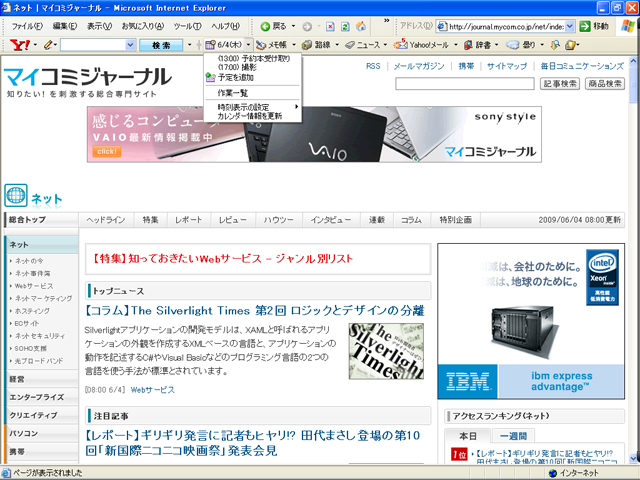This screenshot has height=480, width=640.
Task: Open the dropdown arrow beside the calendar date
Action: [248, 45]
